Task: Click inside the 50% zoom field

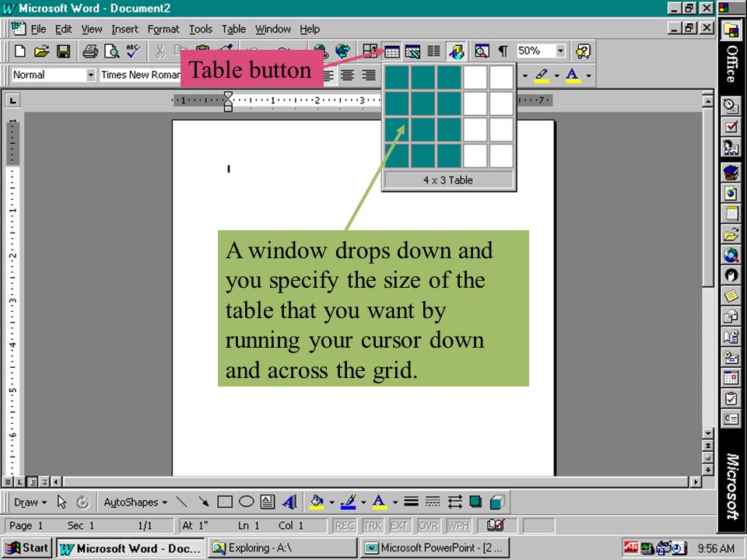Action: click(535, 51)
